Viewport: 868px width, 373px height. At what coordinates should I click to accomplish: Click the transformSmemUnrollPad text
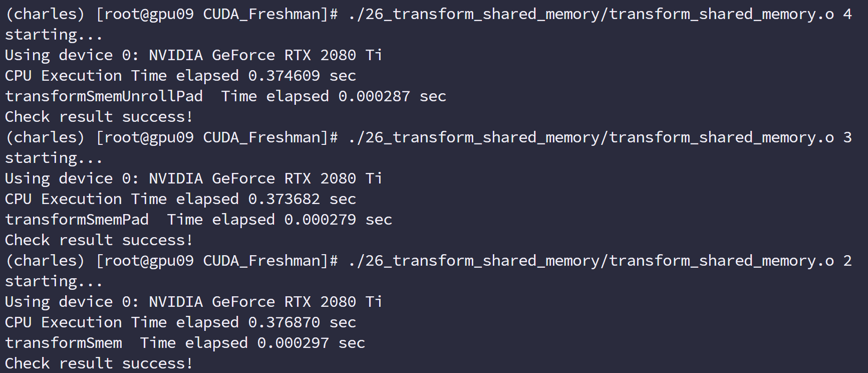(104, 96)
